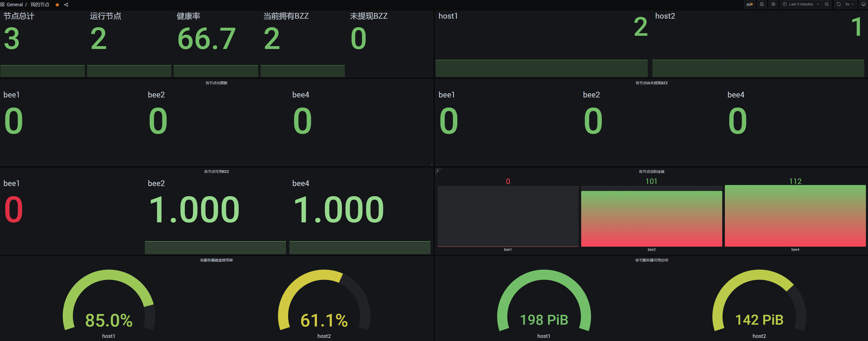
Task: Share dashboard using the share icon
Action: click(66, 5)
